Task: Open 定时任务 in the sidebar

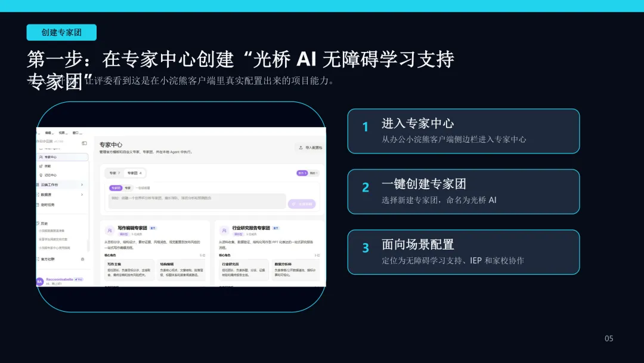Action: pyautogui.click(x=47, y=205)
